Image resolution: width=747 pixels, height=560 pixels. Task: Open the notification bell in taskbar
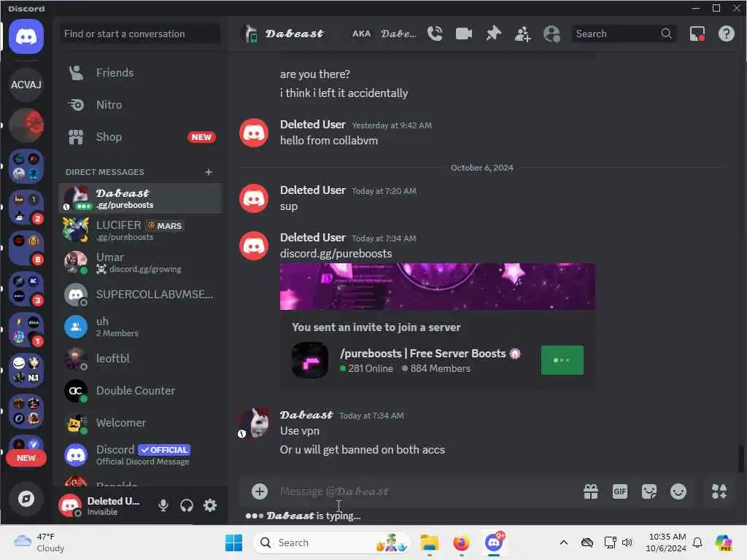697,542
